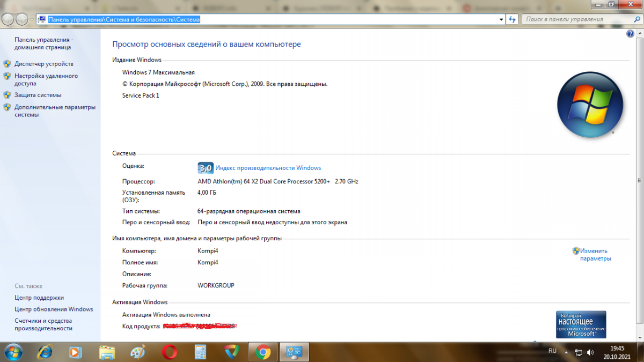Open the RU input language selector
The width and height of the screenshot is (644, 362).
552,351
